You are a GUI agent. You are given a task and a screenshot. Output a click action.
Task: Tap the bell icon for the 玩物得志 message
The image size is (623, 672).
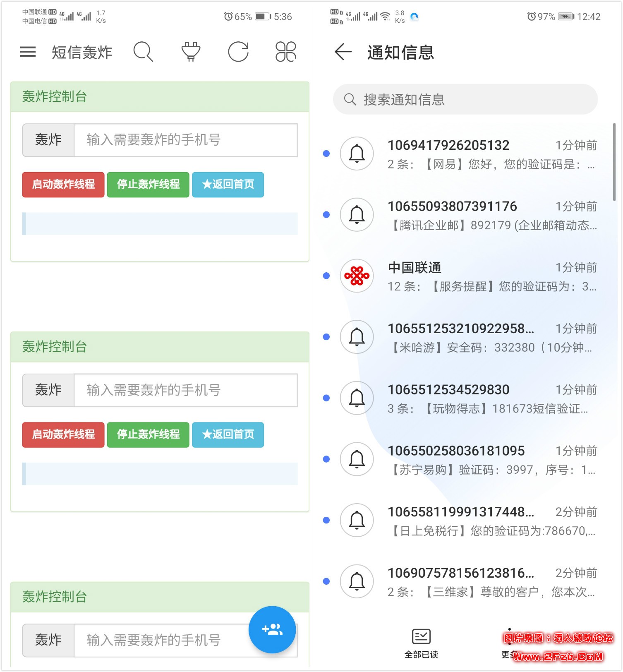click(357, 398)
